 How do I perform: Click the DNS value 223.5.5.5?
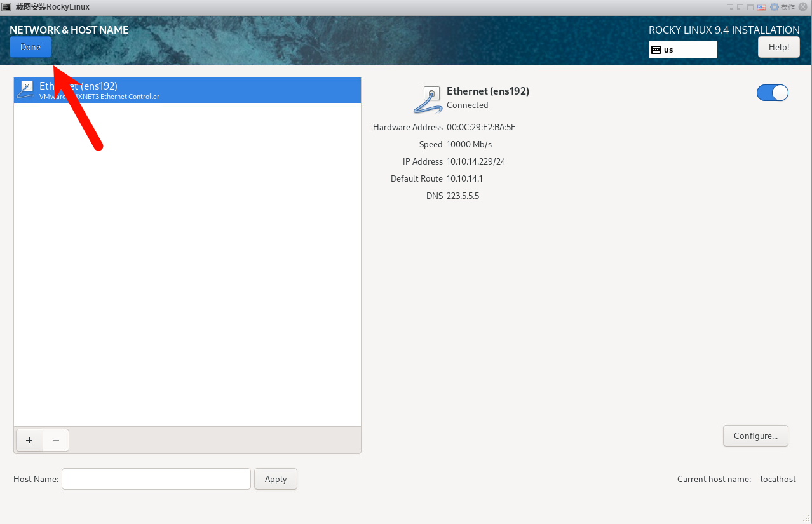(x=463, y=196)
